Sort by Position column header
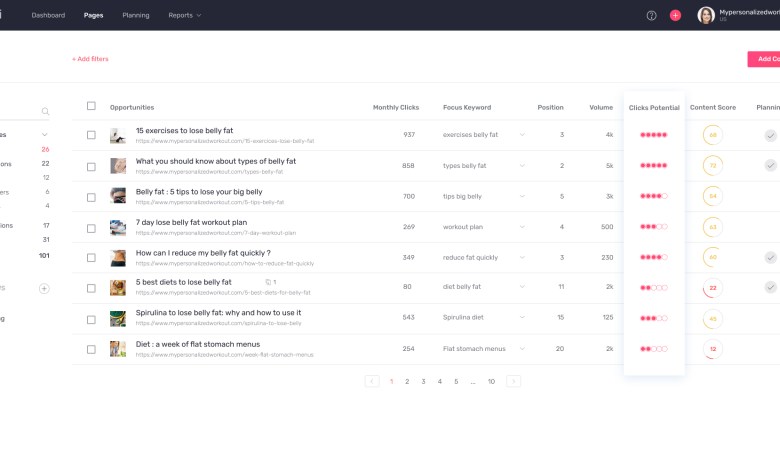 pos(550,107)
